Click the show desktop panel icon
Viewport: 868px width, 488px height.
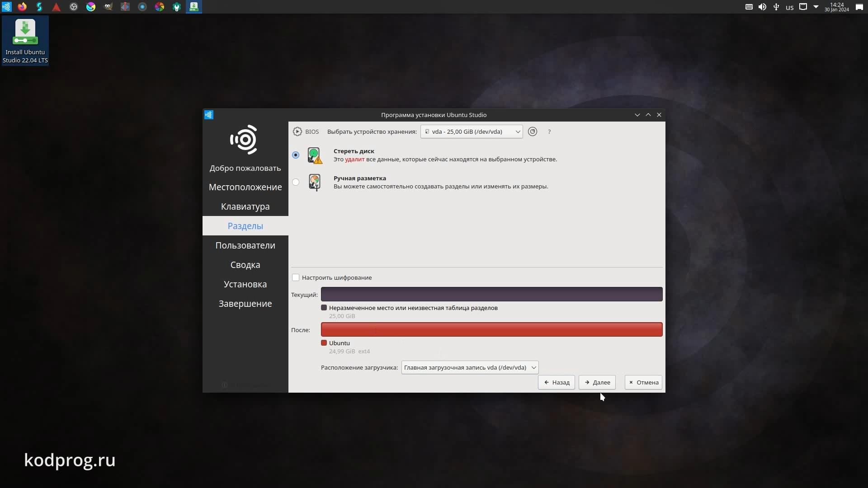(859, 7)
